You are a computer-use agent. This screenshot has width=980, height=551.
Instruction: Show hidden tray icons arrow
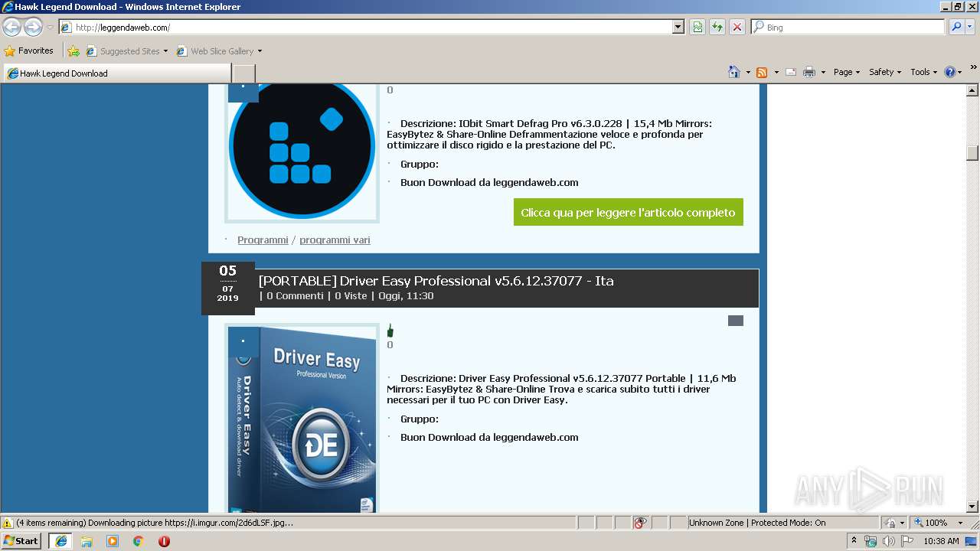(x=854, y=541)
